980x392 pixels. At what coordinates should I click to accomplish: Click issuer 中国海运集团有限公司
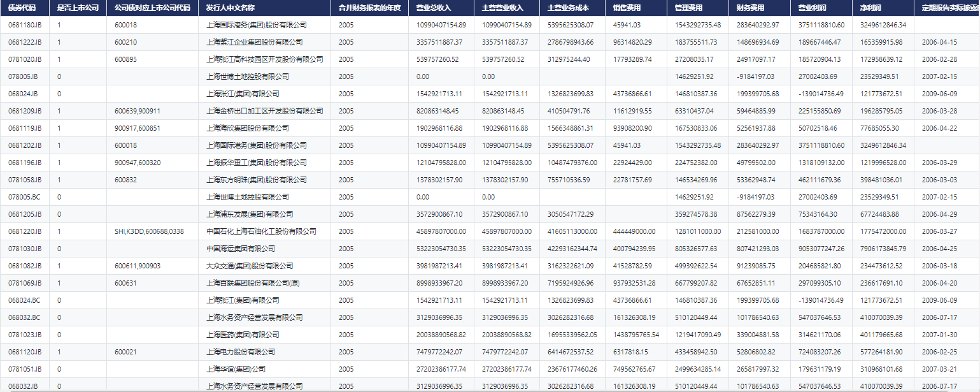click(x=241, y=249)
